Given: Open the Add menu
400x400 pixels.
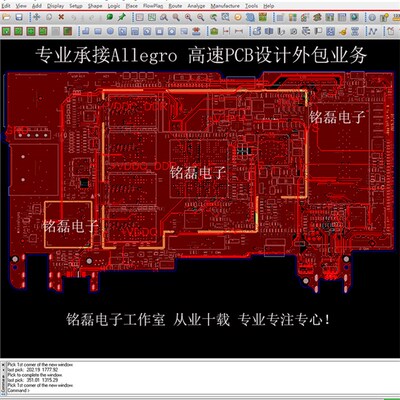Looking at the screenshot, I should click(37, 6).
